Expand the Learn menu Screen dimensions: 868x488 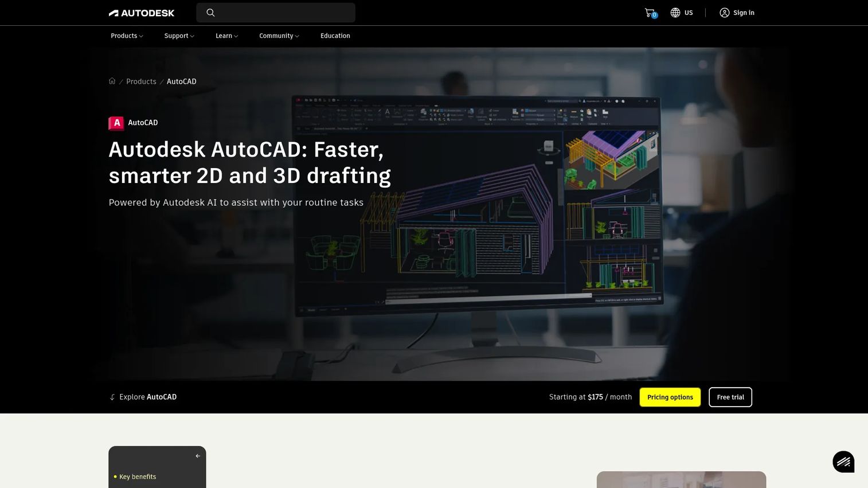(x=226, y=36)
